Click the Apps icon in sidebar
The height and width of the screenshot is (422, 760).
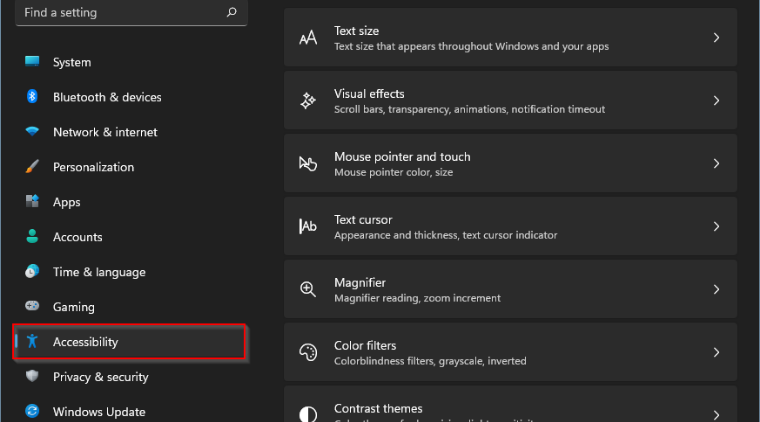pyautogui.click(x=32, y=201)
